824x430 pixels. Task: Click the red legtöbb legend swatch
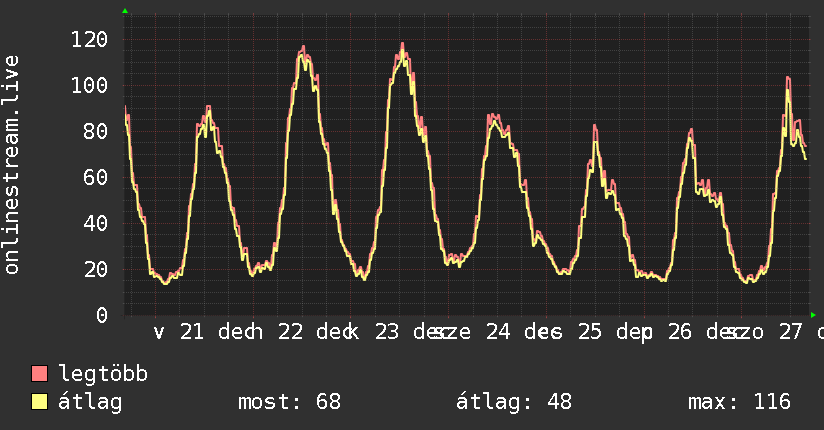point(39,373)
